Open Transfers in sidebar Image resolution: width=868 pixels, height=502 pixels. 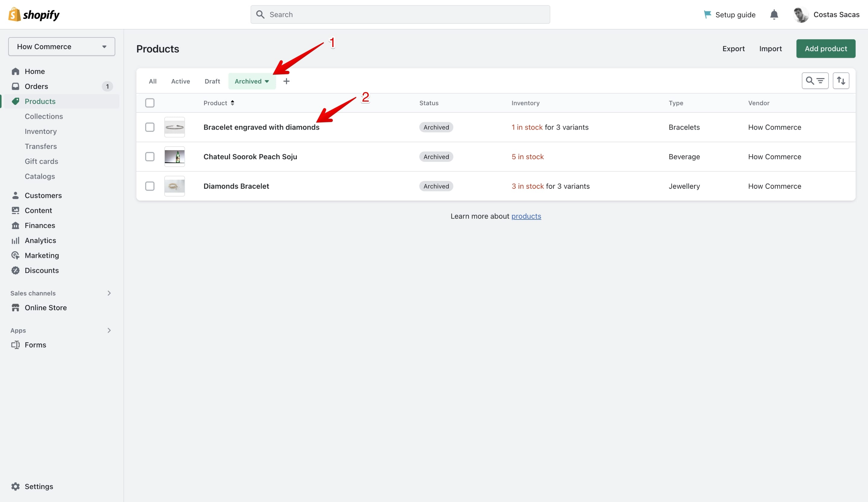pyautogui.click(x=41, y=147)
